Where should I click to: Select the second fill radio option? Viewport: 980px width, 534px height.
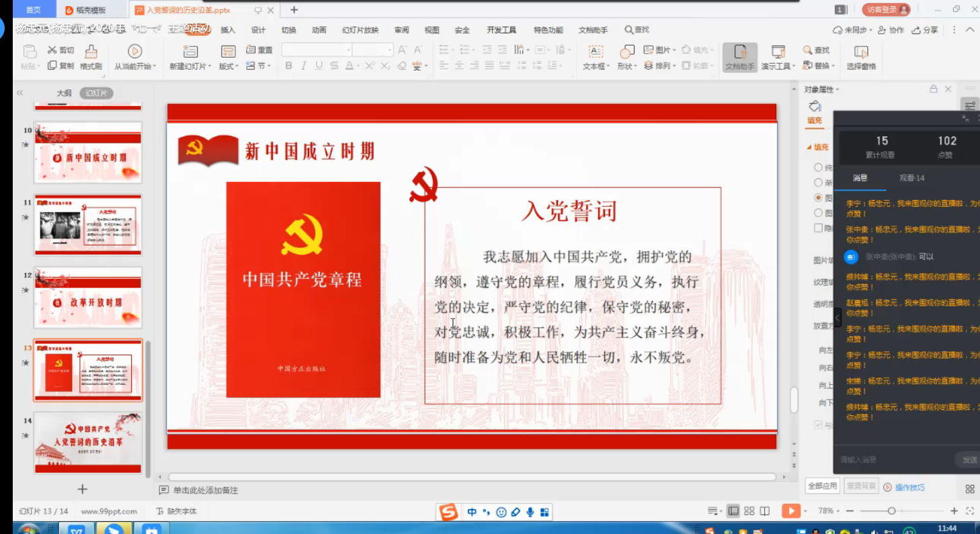(818, 183)
